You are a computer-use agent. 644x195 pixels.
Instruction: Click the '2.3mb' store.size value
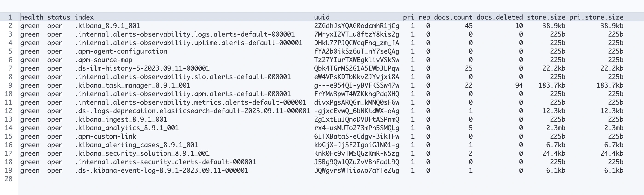pyautogui.click(x=556, y=128)
